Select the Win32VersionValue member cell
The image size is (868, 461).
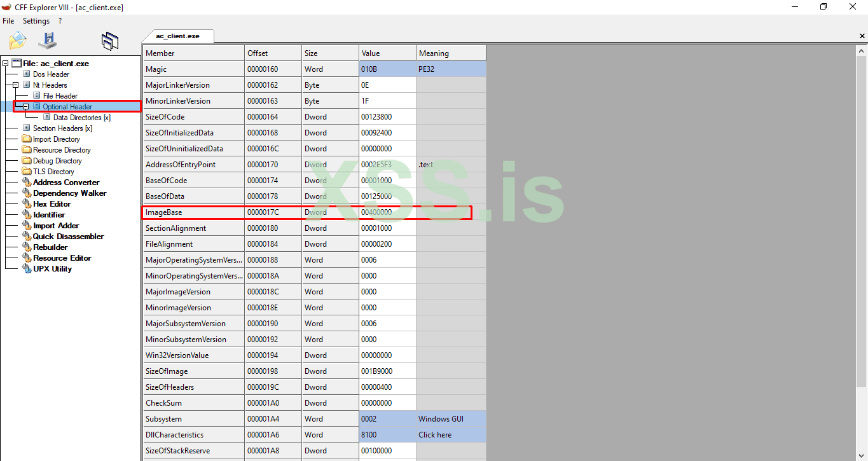[194, 355]
